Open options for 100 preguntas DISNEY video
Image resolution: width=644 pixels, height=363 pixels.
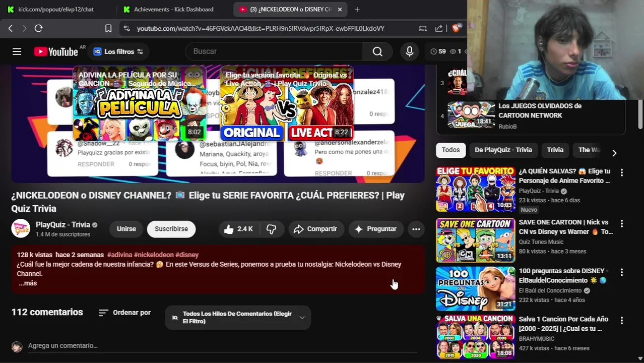621,272
